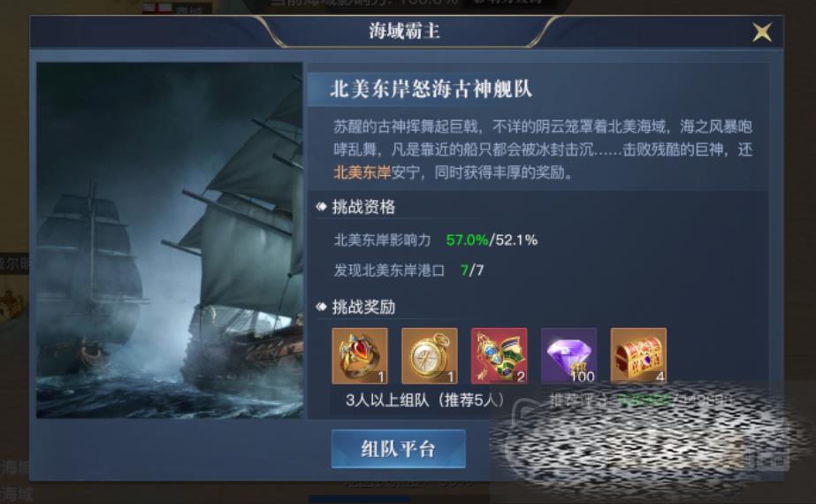Tap the required 52.1% influence threshold
This screenshot has width=816, height=504.
pyautogui.click(x=515, y=240)
